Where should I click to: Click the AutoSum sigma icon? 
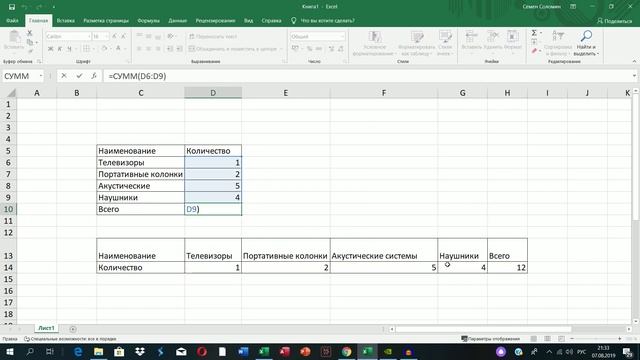[x=534, y=33]
